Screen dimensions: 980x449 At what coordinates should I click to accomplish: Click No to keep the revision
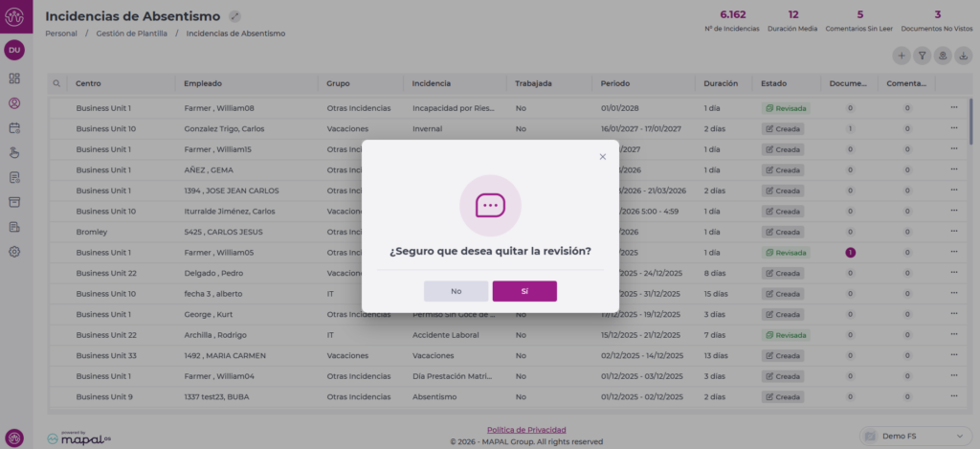point(456,291)
